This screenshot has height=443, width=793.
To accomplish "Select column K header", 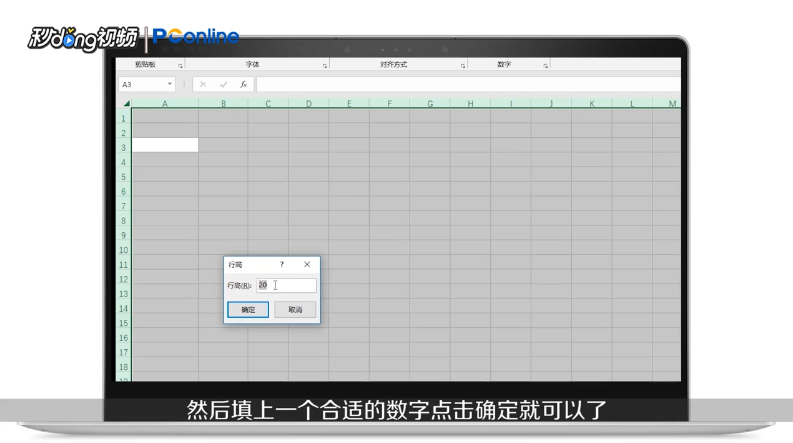I will 592,104.
